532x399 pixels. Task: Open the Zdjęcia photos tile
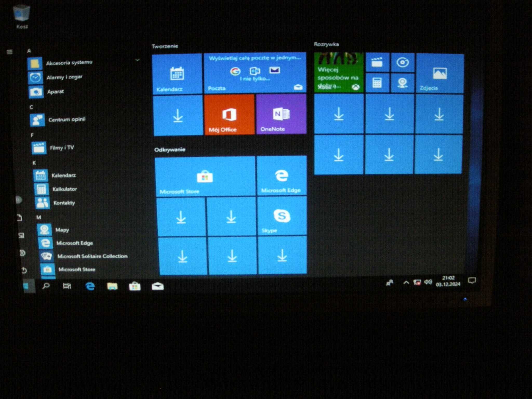tap(440, 73)
